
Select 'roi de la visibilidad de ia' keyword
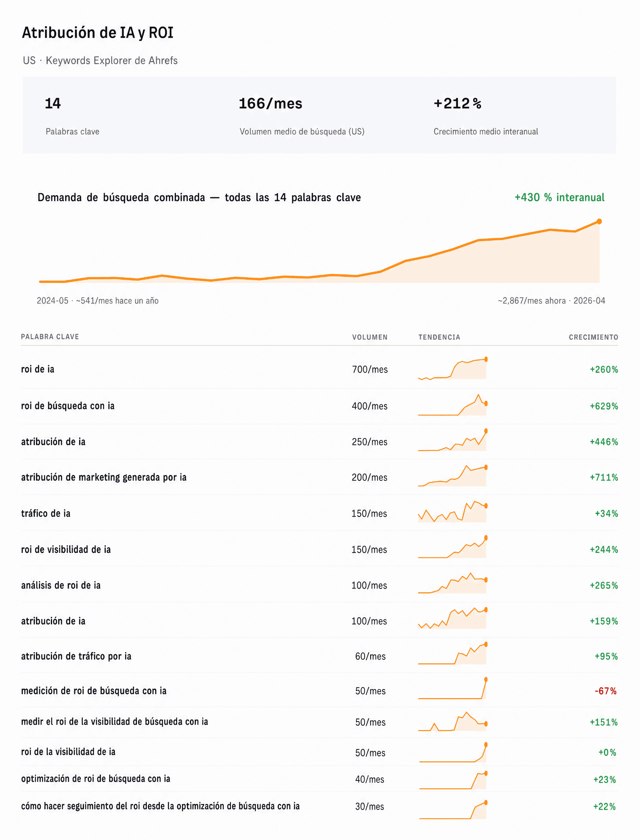tap(68, 752)
